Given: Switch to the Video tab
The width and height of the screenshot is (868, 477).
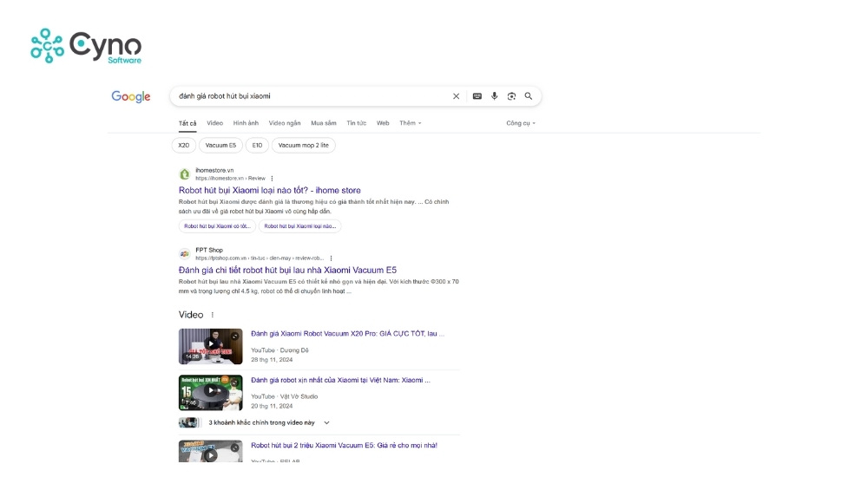Looking at the screenshot, I should (x=214, y=123).
